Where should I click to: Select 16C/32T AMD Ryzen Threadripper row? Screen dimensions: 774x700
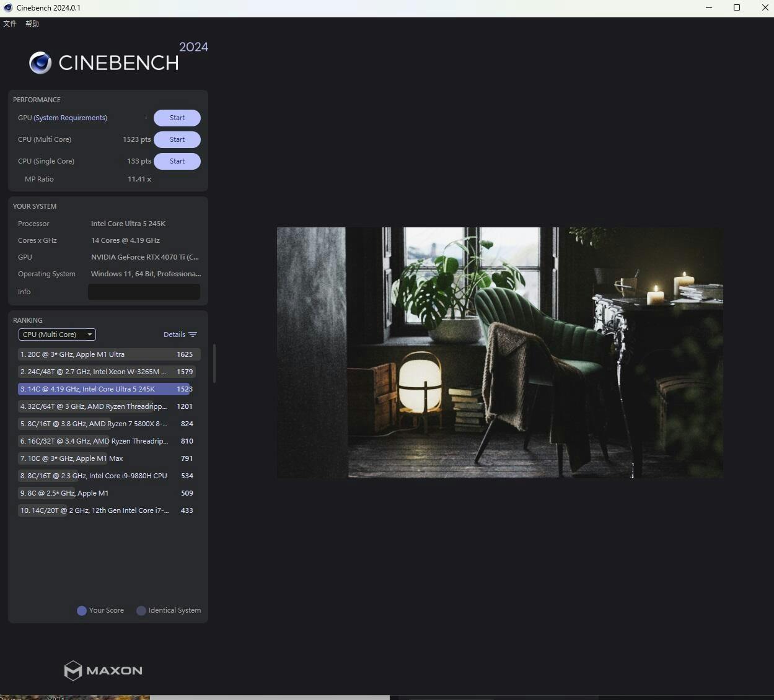109,441
